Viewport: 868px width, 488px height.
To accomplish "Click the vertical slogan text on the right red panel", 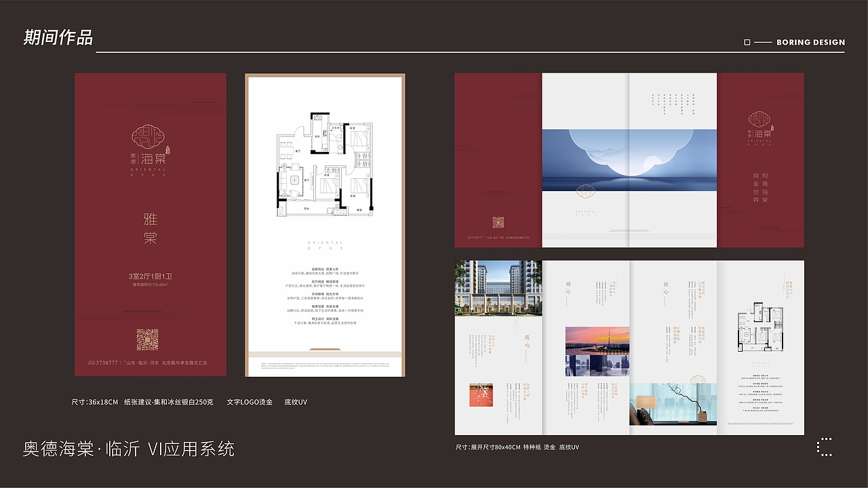I will pyautogui.click(x=762, y=188).
